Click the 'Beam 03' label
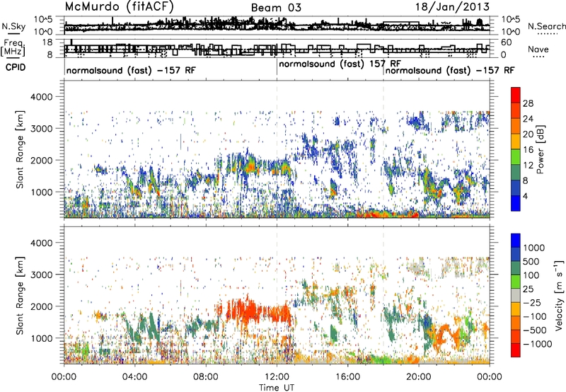Image resolution: width=566 pixels, height=392 pixels. (276, 8)
